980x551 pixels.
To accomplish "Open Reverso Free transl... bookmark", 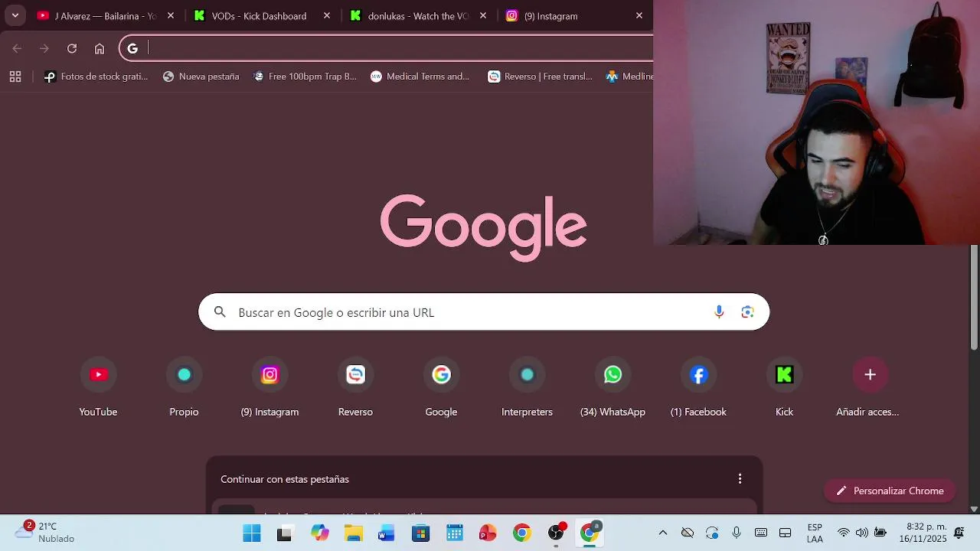I will 541,77.
